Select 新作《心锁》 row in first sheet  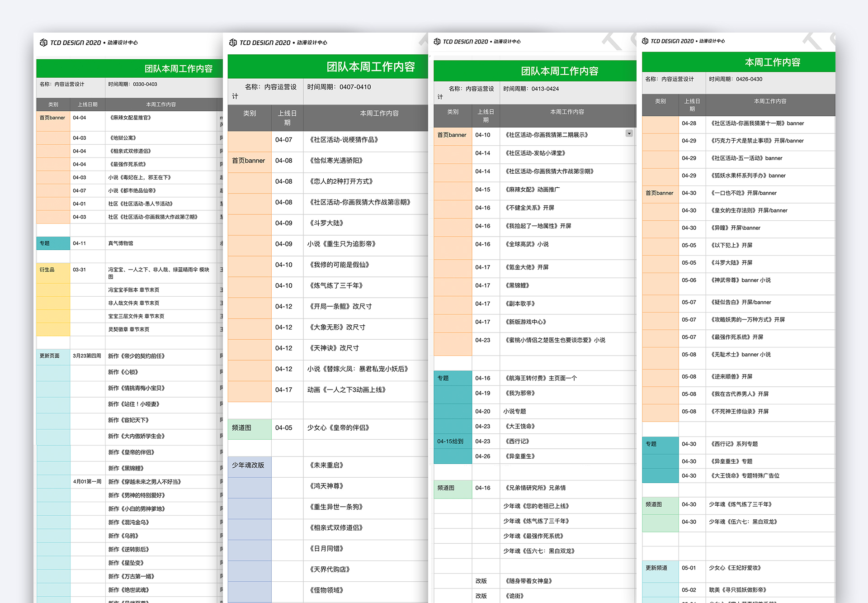(x=123, y=372)
